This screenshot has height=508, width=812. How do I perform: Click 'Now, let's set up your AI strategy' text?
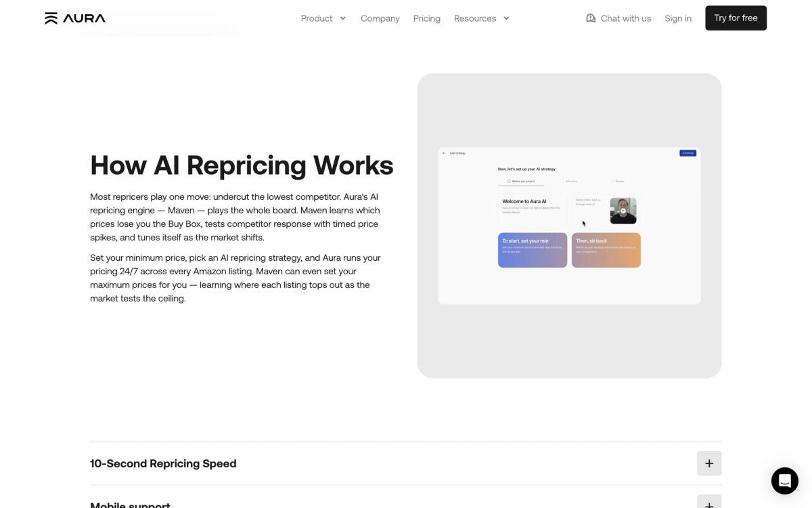click(x=526, y=169)
